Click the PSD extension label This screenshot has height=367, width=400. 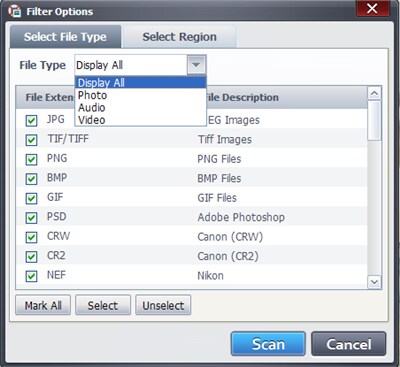tap(57, 217)
